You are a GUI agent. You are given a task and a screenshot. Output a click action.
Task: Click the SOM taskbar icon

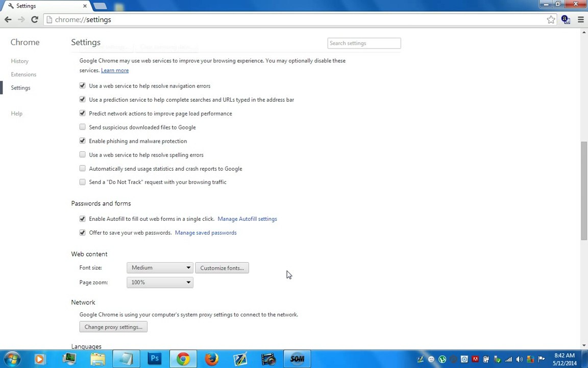tap(297, 359)
